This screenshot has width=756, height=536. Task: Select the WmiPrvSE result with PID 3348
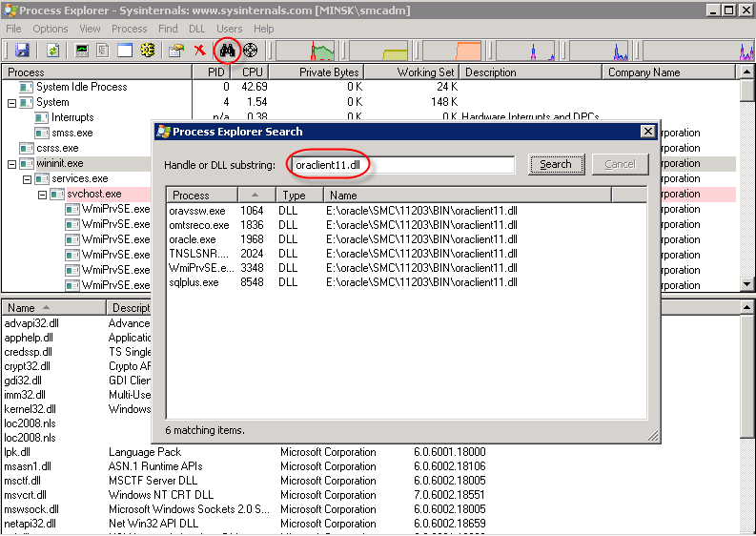click(406, 268)
